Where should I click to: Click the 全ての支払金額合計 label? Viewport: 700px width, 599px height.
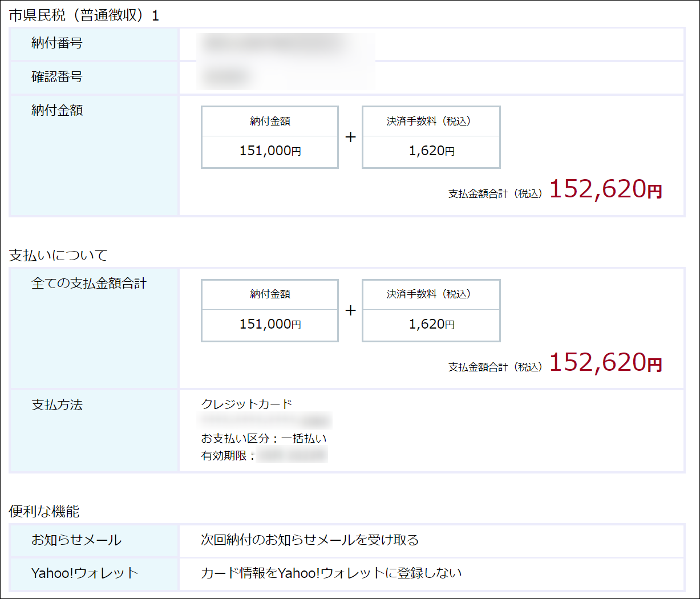89,284
